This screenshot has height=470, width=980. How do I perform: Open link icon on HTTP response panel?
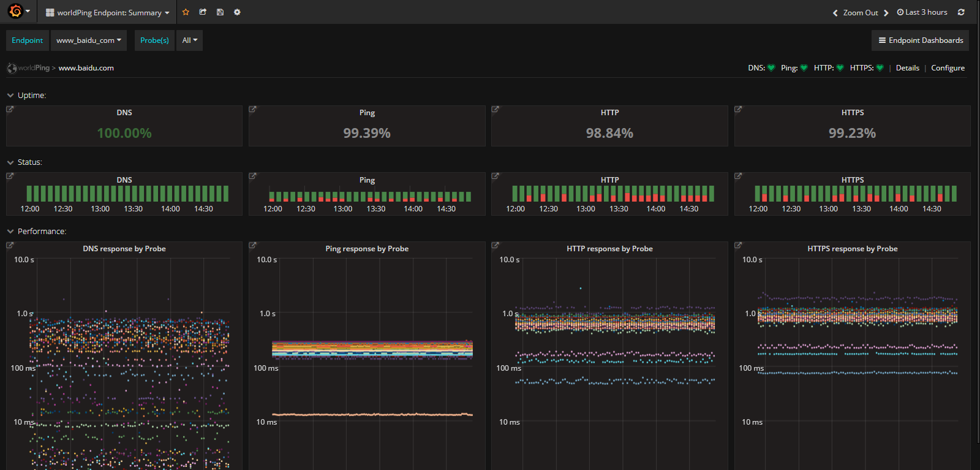[x=495, y=245]
